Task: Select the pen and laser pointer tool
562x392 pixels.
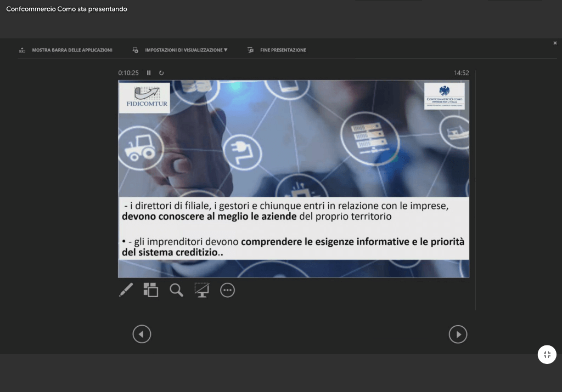Action: pos(126,290)
